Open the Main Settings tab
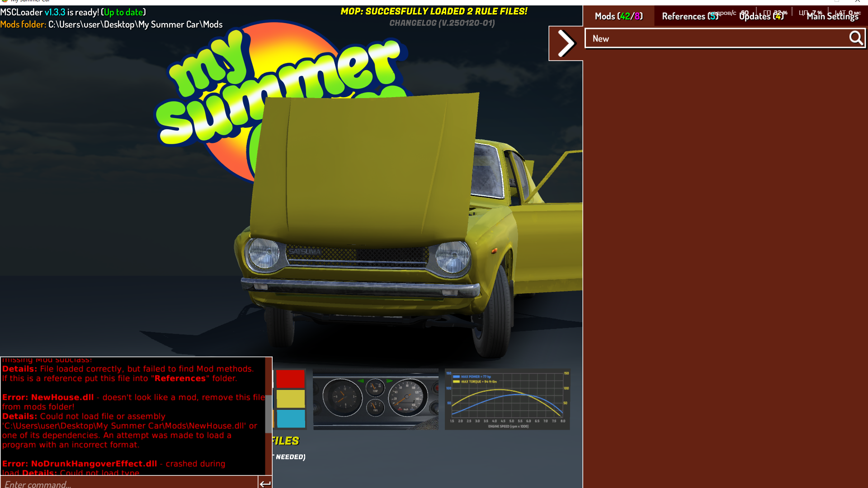Screen dimensions: 868x488 (832, 16)
